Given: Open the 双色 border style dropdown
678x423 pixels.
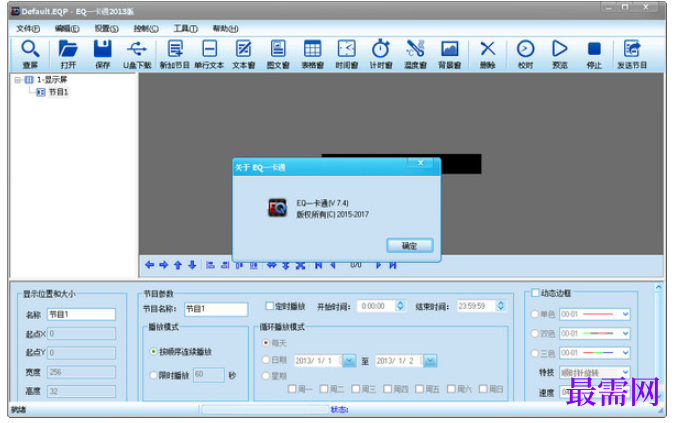Looking at the screenshot, I should click(x=625, y=333).
